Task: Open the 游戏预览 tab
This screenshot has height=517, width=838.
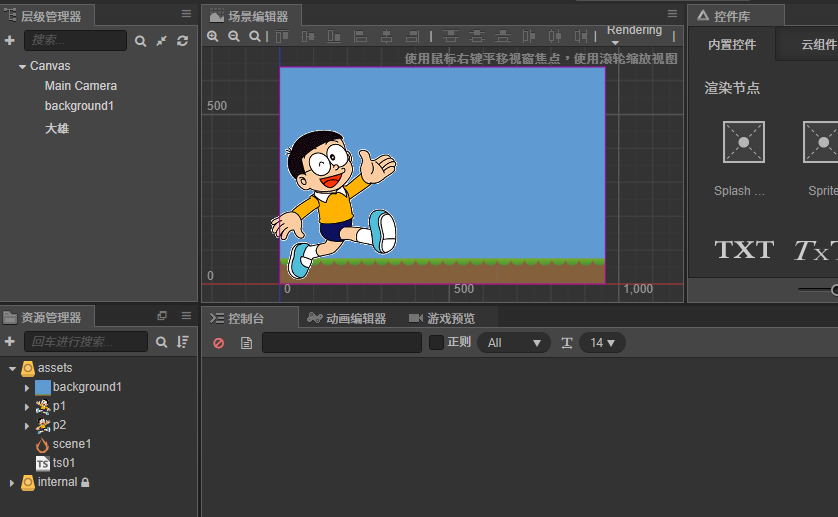Action: [442, 319]
